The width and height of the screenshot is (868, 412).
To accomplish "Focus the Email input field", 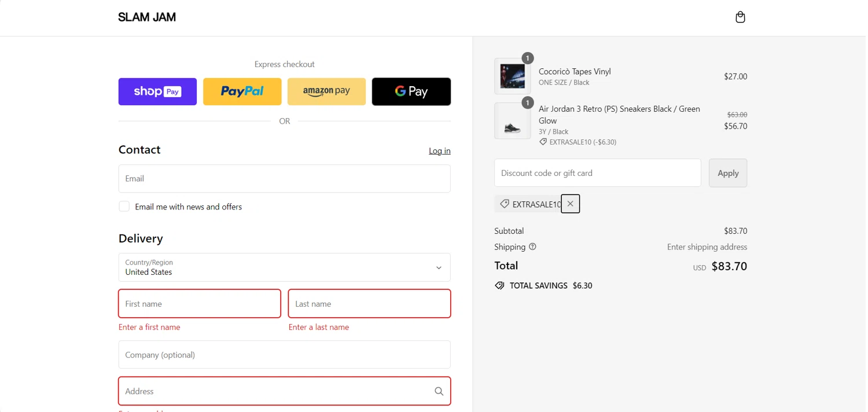I will point(284,178).
